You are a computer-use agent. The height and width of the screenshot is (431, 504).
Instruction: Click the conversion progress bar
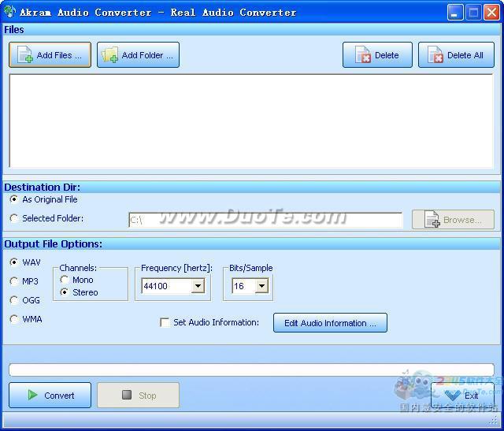251,370
